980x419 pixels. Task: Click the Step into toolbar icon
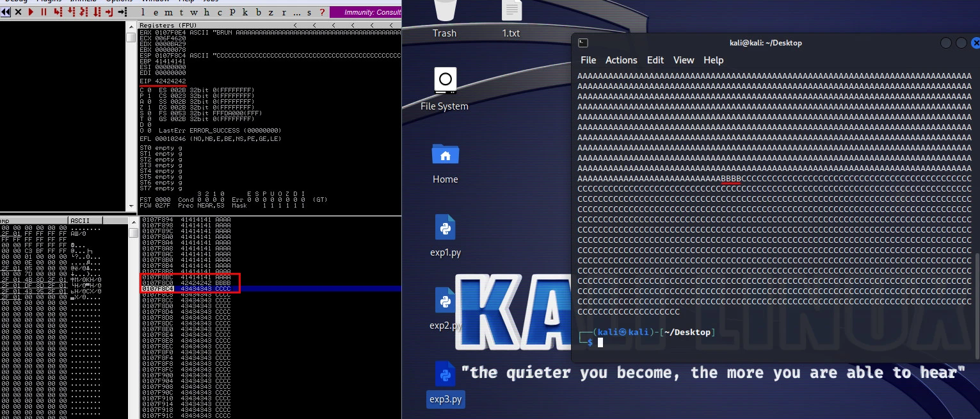[58, 12]
